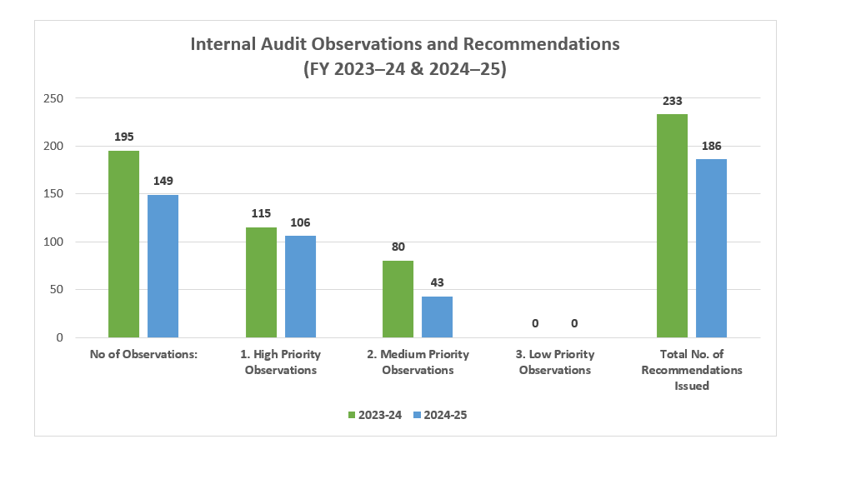The image size is (846, 504).
Task: Click the 250 value on vertical axis
Action: click(53, 98)
